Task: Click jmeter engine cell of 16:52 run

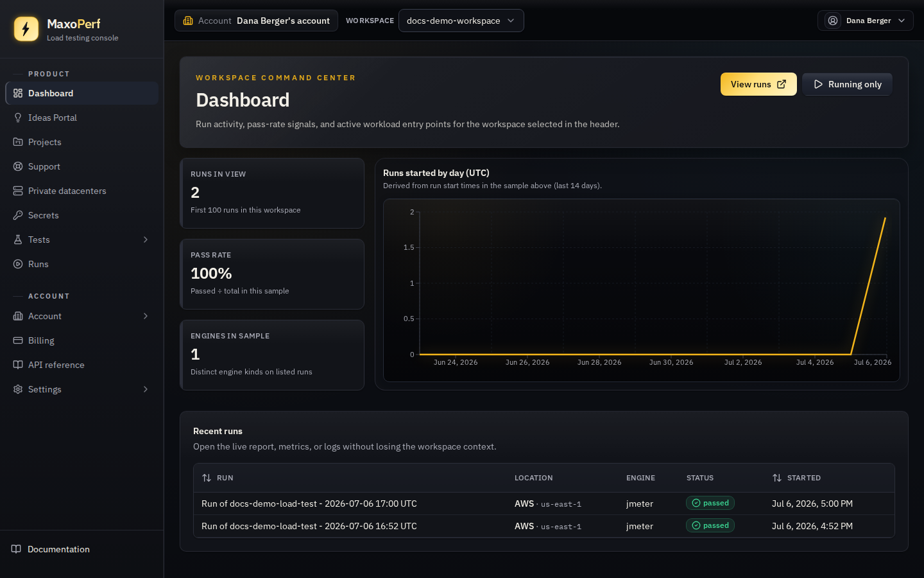Action: point(640,526)
